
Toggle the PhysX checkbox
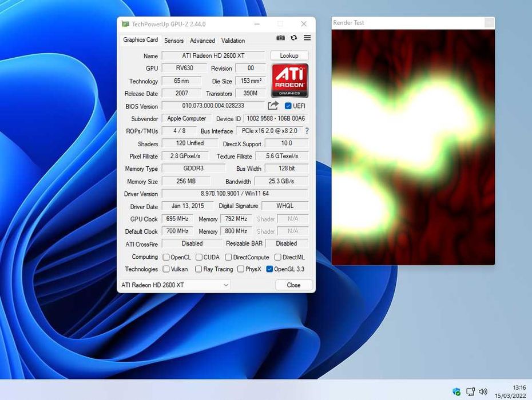click(241, 269)
